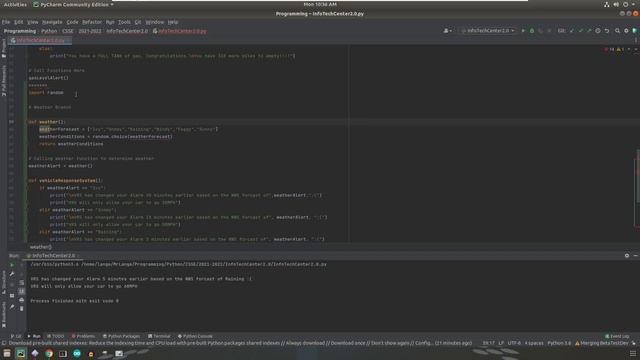This screenshot has width=640, height=360.
Task: Open the Run menu in menu bar
Action: point(110,22)
